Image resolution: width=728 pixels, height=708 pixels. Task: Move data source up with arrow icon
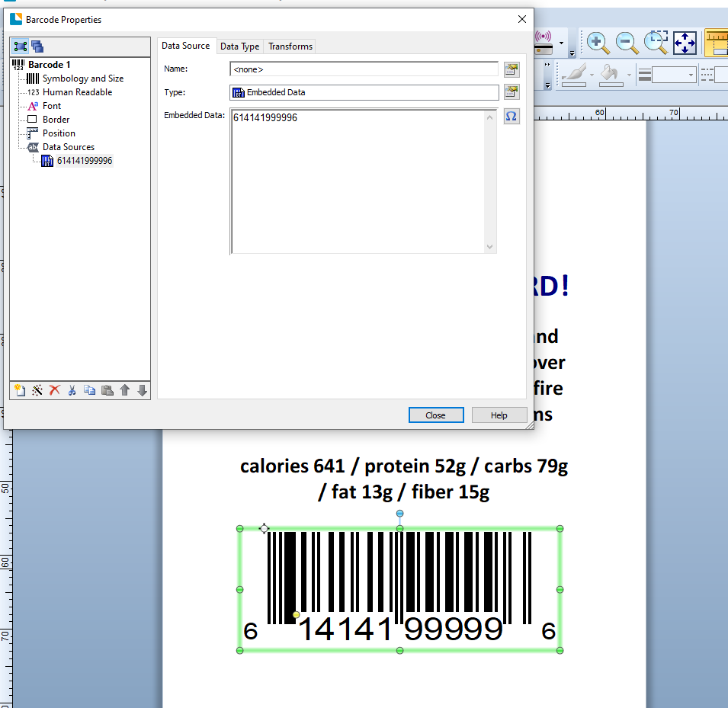[125, 390]
